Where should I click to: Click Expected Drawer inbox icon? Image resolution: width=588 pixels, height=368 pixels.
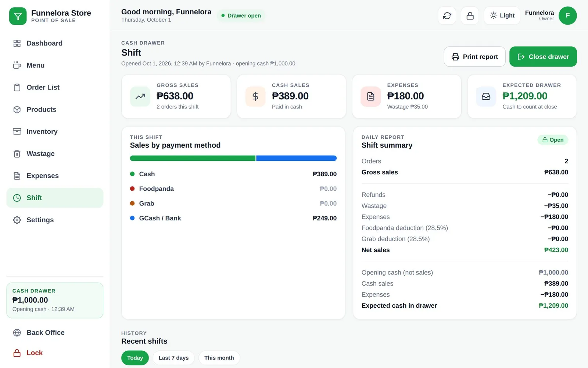click(x=486, y=96)
